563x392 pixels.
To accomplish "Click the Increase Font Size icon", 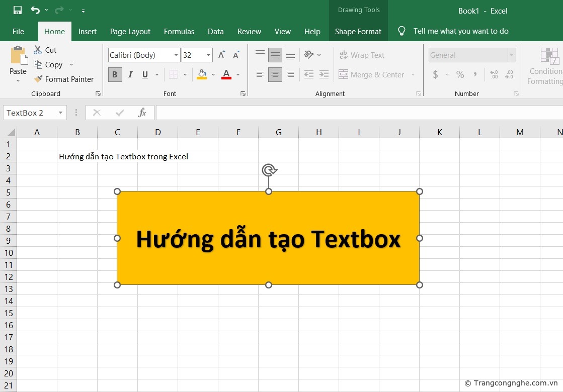I will (221, 55).
